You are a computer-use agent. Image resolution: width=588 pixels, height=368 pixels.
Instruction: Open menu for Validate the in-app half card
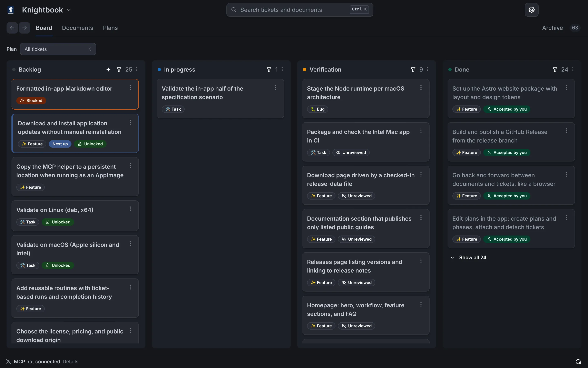click(x=276, y=88)
